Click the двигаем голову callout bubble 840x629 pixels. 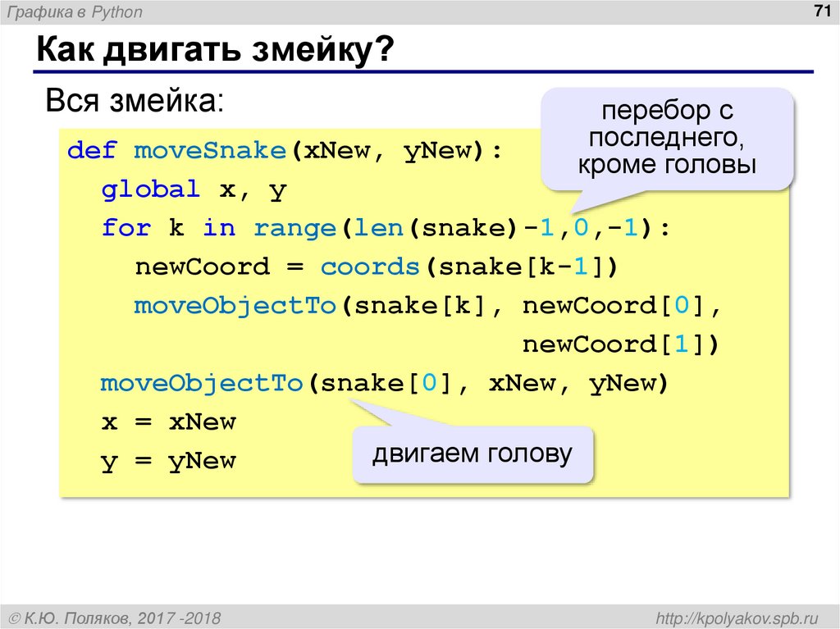(x=474, y=451)
